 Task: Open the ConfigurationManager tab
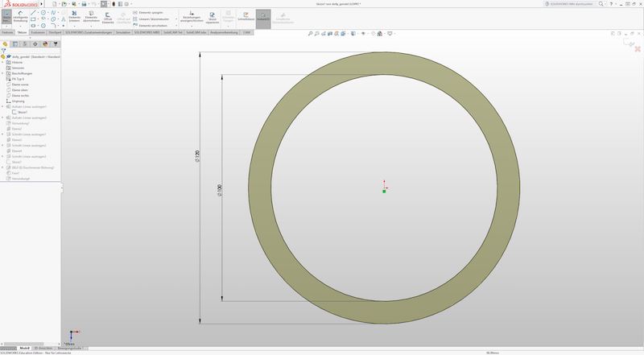coord(25,43)
